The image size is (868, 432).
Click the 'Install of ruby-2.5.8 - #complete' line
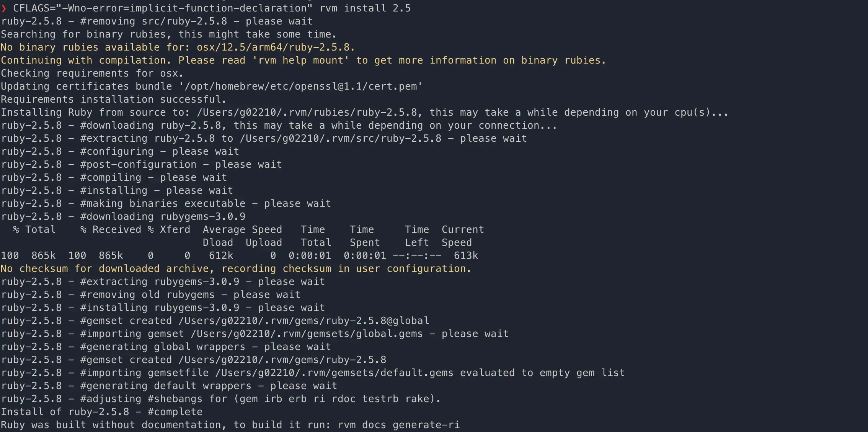(x=102, y=412)
